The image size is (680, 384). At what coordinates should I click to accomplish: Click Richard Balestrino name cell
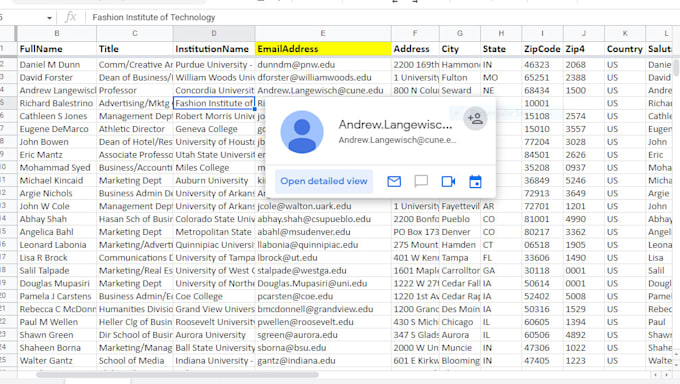(57, 103)
